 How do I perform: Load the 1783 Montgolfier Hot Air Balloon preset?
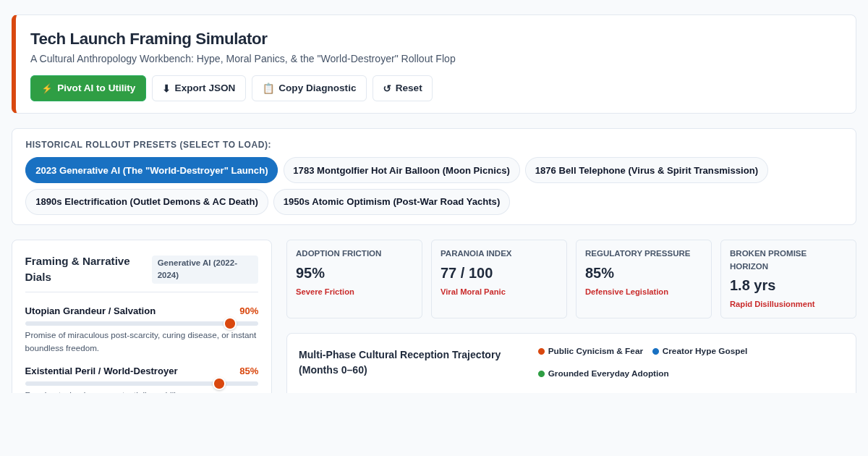coord(401,170)
